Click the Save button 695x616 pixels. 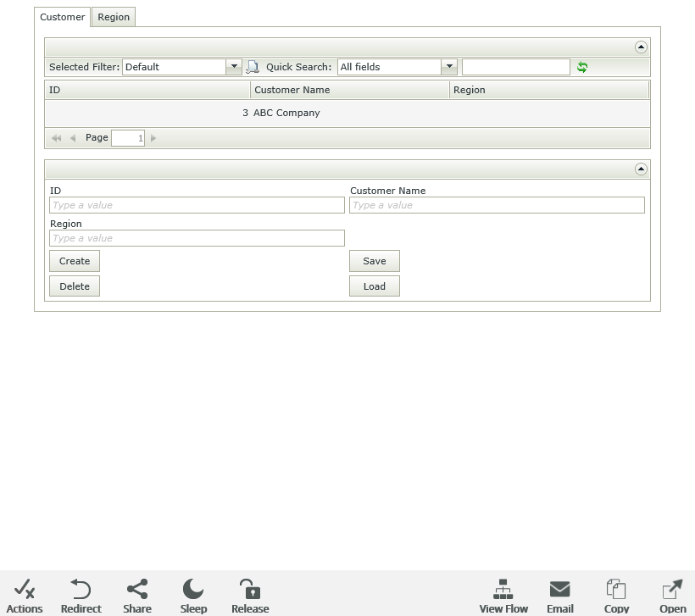pyautogui.click(x=374, y=261)
